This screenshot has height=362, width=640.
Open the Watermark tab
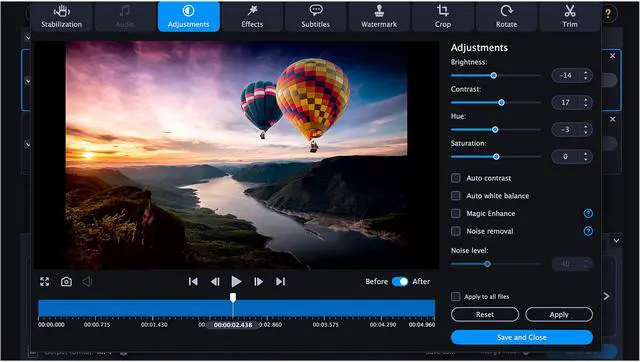(x=379, y=17)
